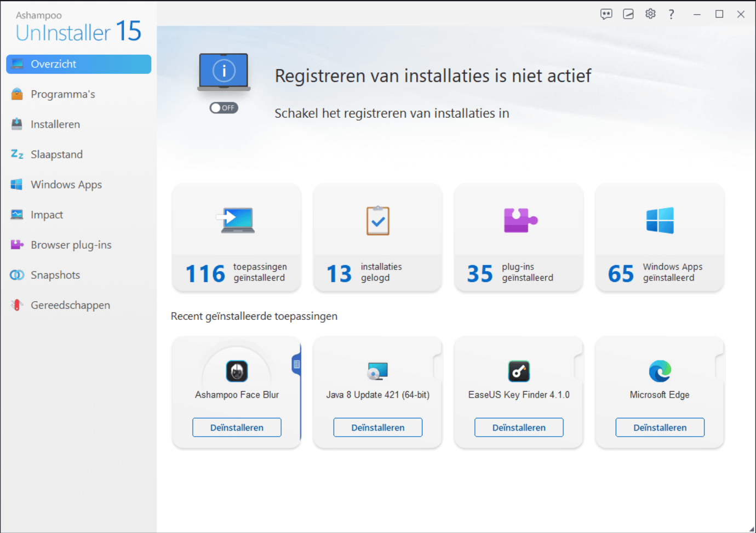Viewport: 756px width, 533px height.
Task: Click 'Schakel het registreren van installaties in' text
Action: tap(392, 113)
